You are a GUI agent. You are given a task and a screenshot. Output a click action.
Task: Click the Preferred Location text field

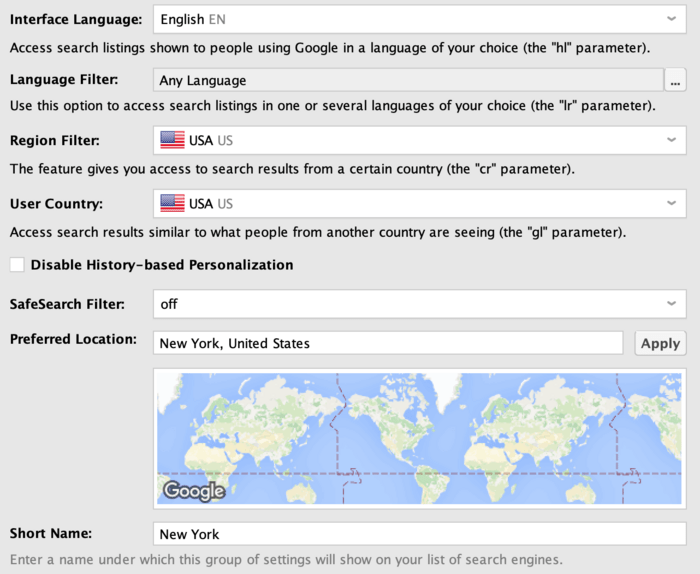pyautogui.click(x=388, y=343)
